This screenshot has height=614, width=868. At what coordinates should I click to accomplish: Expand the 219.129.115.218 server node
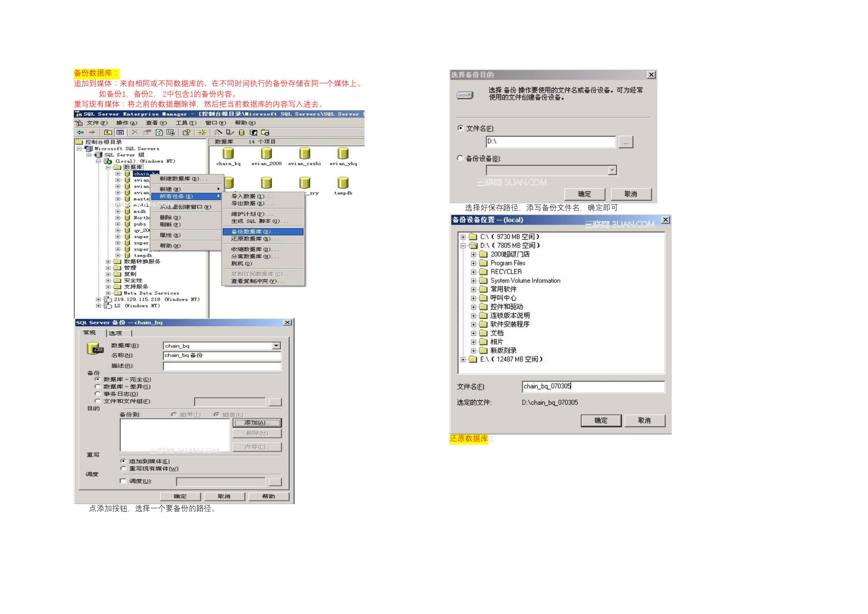(98, 299)
